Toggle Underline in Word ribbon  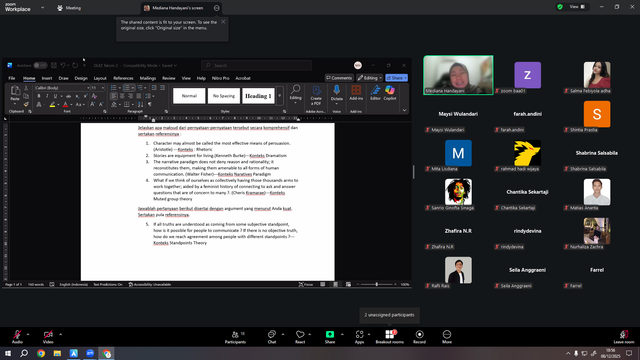pyautogui.click(x=55, y=96)
